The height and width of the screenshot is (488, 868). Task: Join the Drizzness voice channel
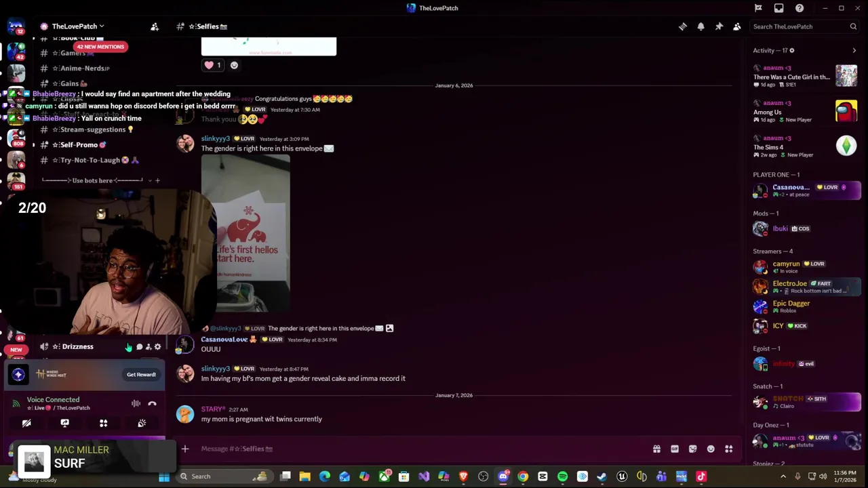77,346
